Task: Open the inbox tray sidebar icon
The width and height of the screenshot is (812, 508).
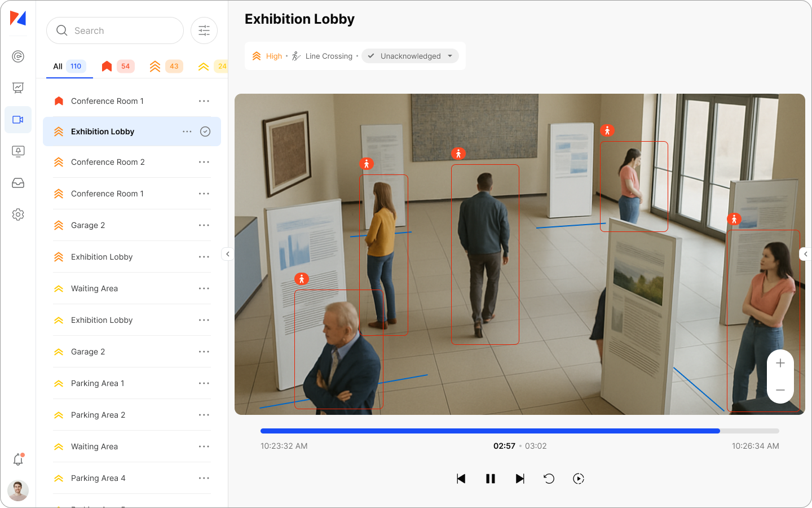Action: click(18, 183)
